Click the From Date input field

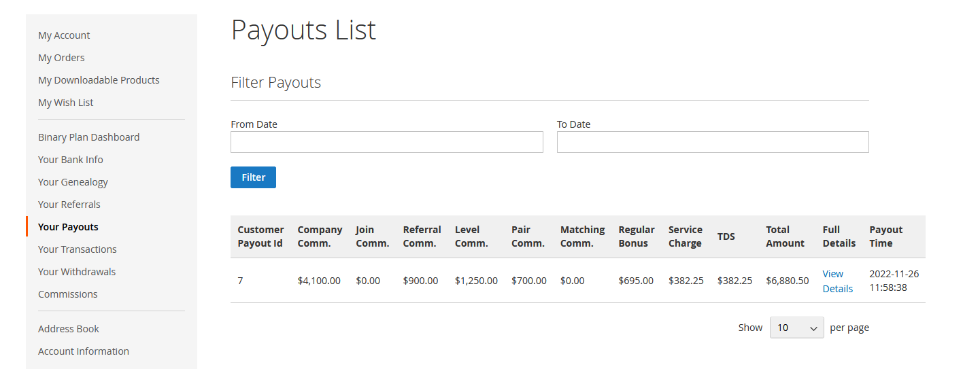(386, 142)
